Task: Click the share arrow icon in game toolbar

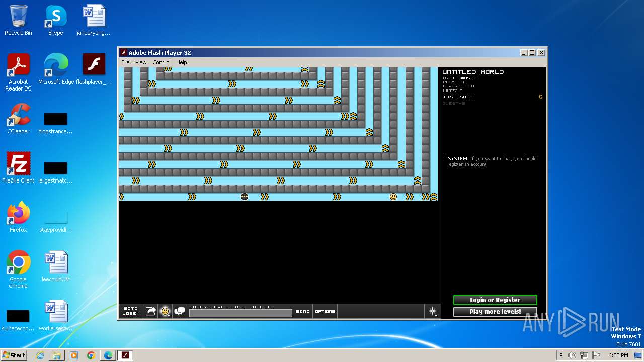Action: pyautogui.click(x=151, y=311)
